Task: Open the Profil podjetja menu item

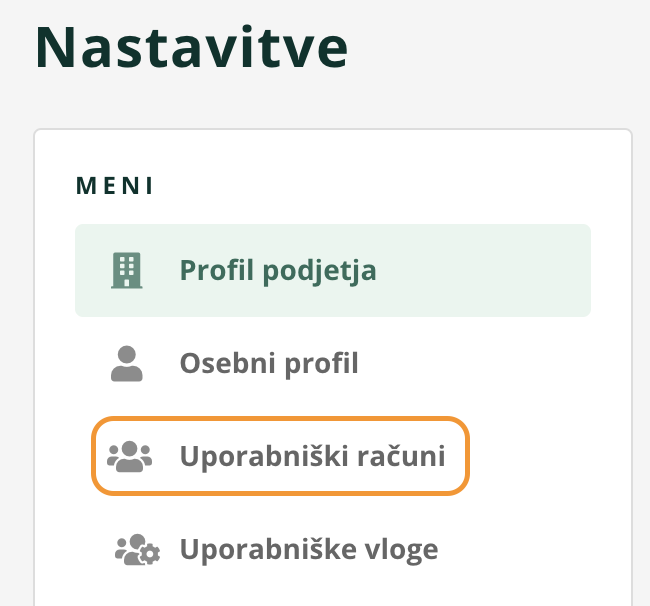Action: point(333,270)
